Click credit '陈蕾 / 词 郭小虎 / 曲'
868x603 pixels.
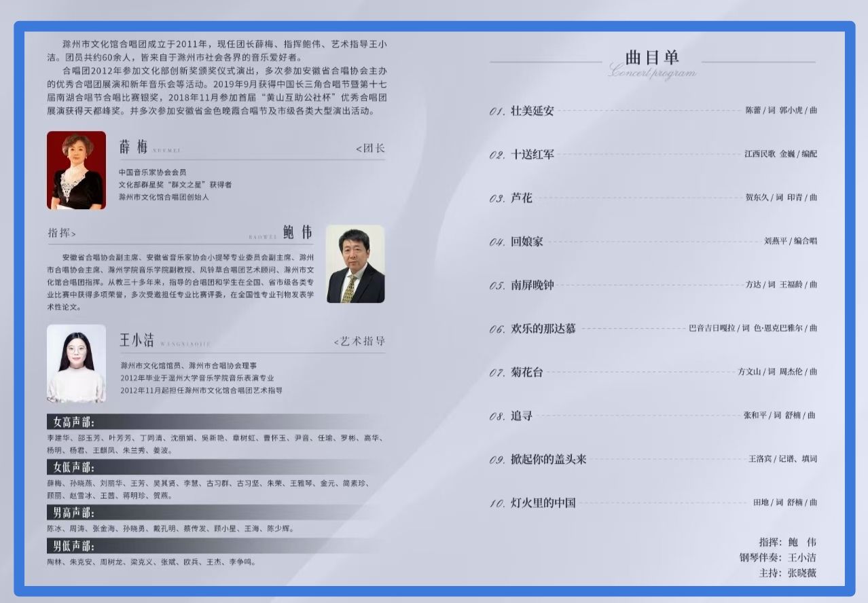(x=781, y=110)
